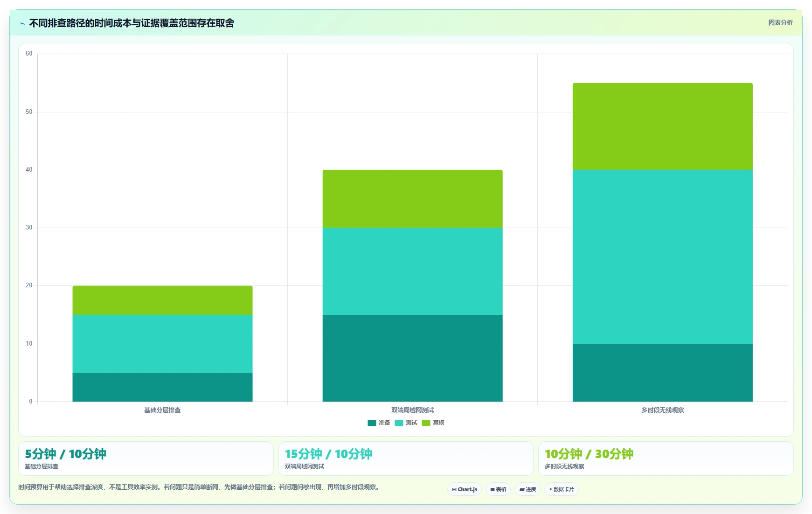The width and height of the screenshot is (812, 514).
Task: Click the turquoise 测试 segment of 多时段无线观察 bar
Action: click(662, 257)
